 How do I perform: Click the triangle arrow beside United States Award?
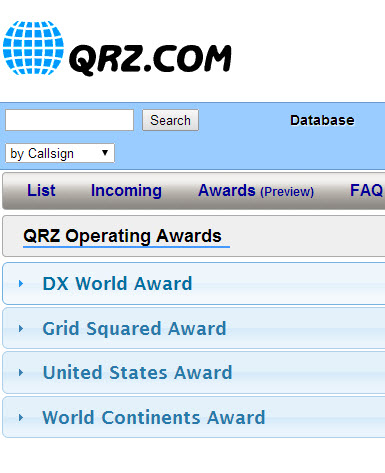coord(21,372)
